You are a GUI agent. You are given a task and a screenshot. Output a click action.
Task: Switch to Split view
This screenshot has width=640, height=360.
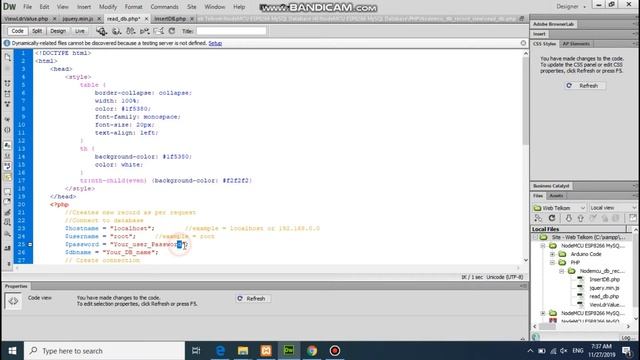point(37,31)
